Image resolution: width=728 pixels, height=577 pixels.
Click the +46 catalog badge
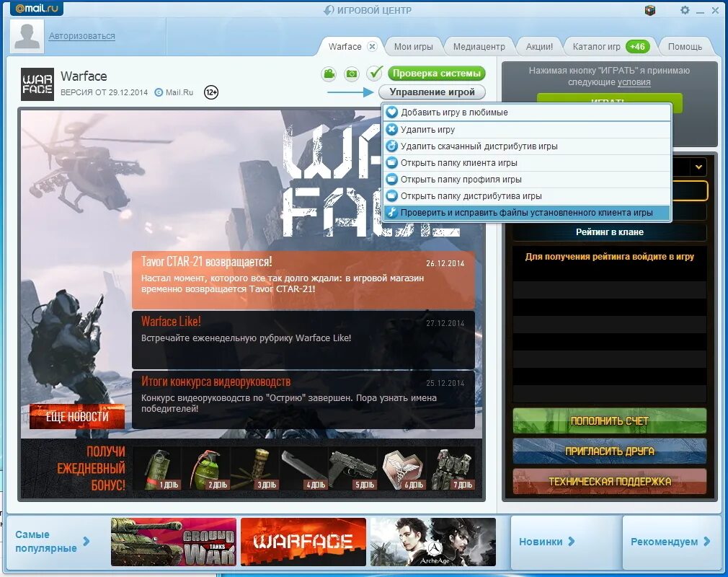[637, 46]
